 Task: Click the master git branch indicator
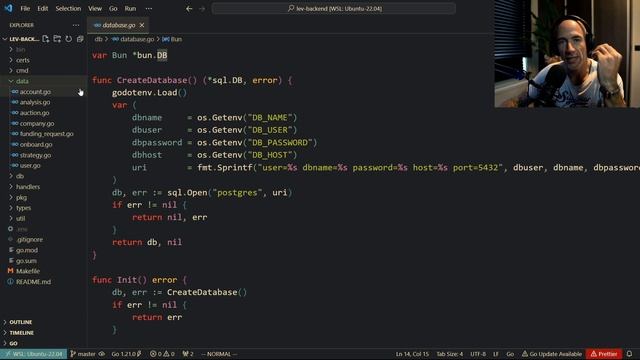83,354
